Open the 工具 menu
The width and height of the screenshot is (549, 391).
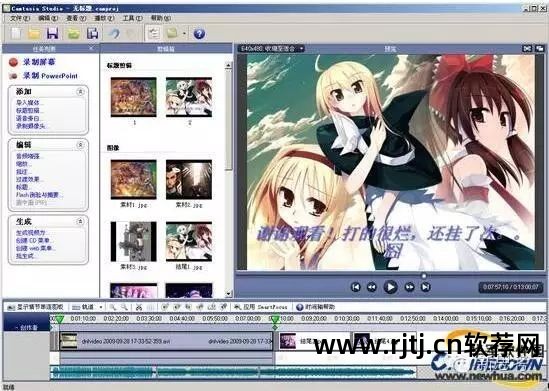(132, 18)
